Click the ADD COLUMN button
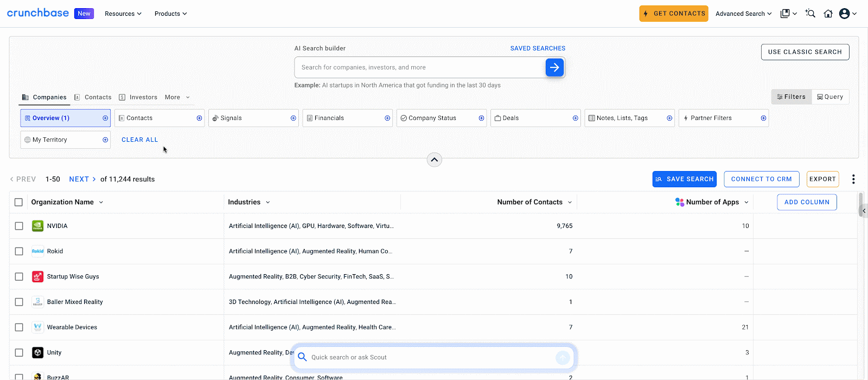 point(807,202)
